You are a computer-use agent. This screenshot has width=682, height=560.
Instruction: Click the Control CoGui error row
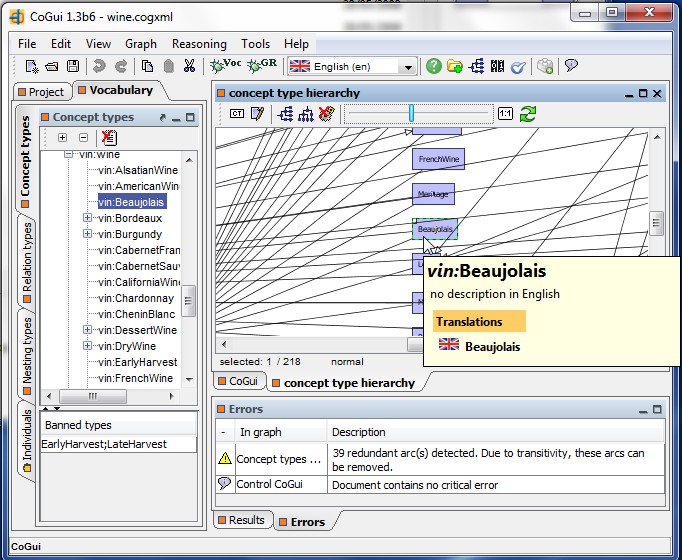click(440, 485)
